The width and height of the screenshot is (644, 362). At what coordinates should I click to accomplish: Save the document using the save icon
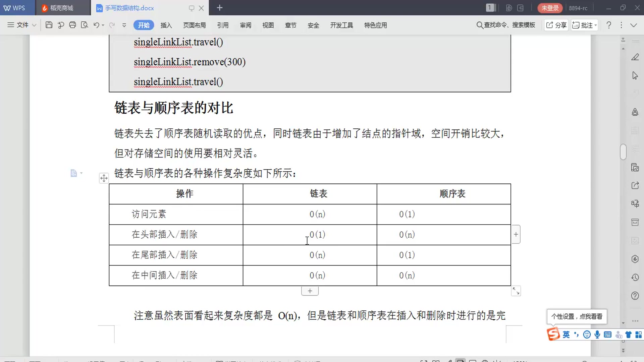pyautogui.click(x=49, y=25)
